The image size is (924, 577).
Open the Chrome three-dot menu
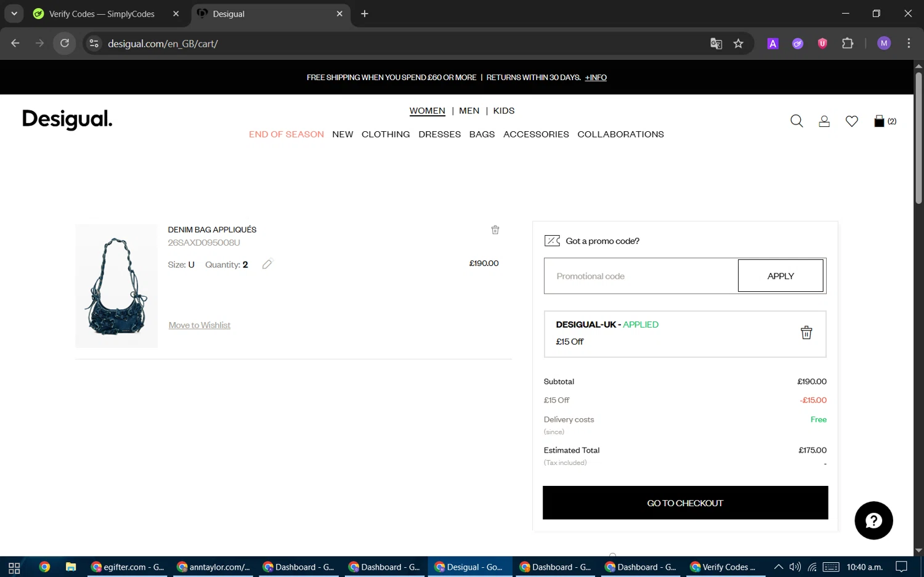coord(909,43)
